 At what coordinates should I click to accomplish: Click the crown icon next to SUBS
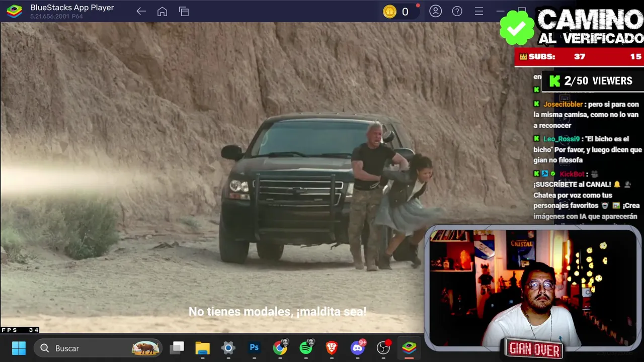523,57
